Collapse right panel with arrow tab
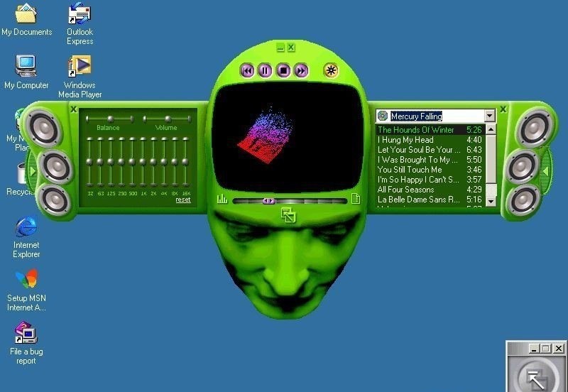The height and width of the screenshot is (392, 568). 546,171
